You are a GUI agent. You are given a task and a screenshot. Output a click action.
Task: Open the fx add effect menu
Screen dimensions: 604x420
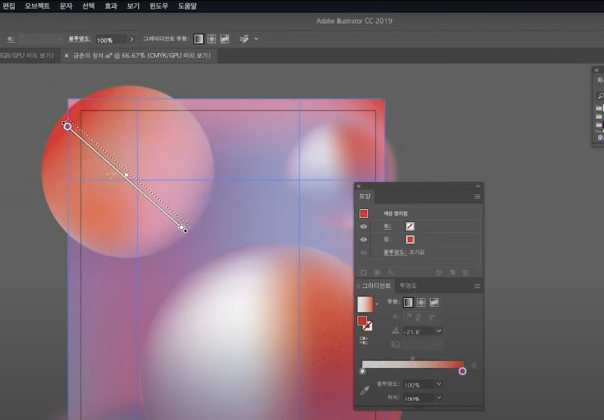tap(391, 272)
